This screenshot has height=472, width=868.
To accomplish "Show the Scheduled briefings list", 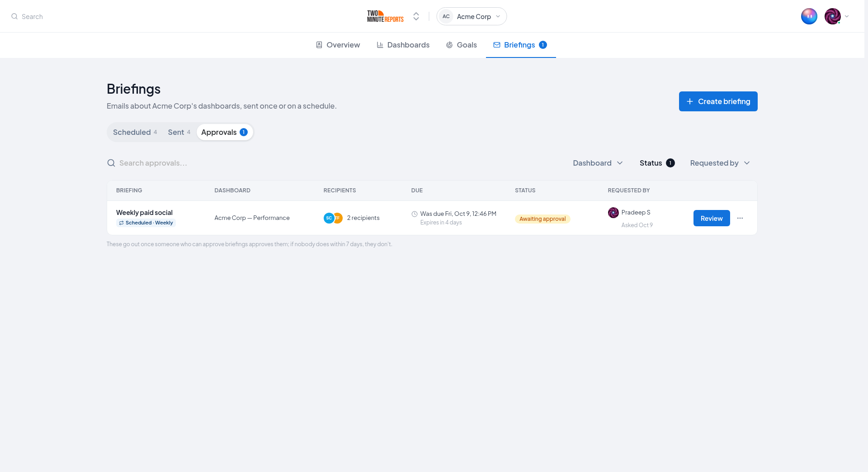I will [135, 132].
